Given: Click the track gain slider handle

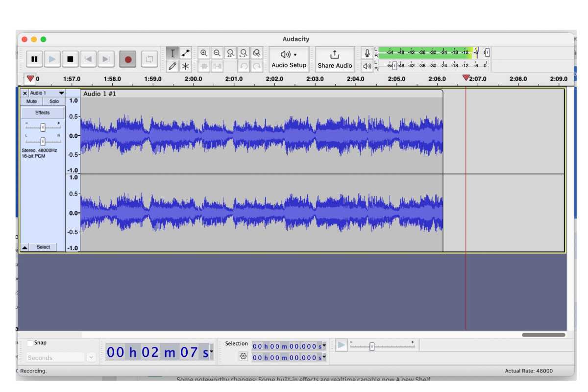Looking at the screenshot, I should pyautogui.click(x=43, y=127).
